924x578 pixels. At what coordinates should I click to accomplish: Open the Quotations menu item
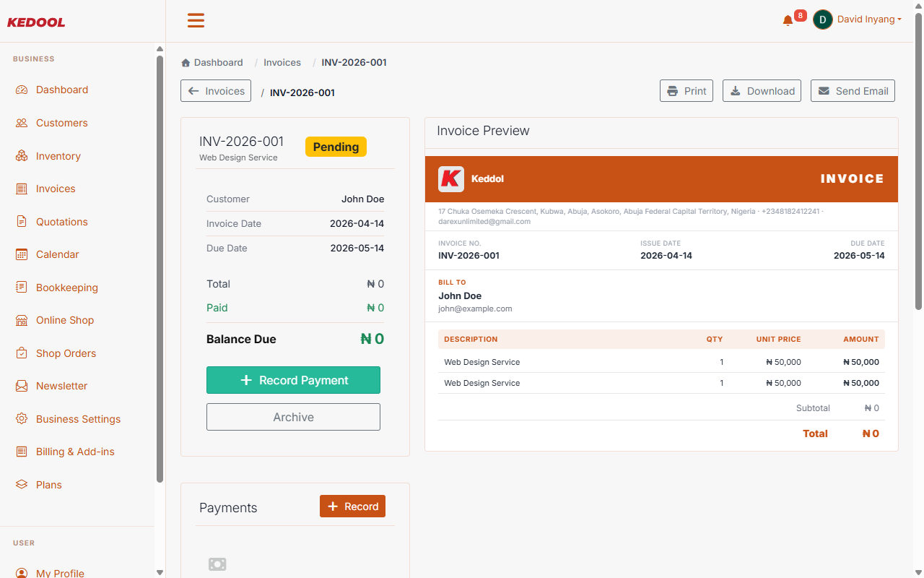[x=62, y=222]
